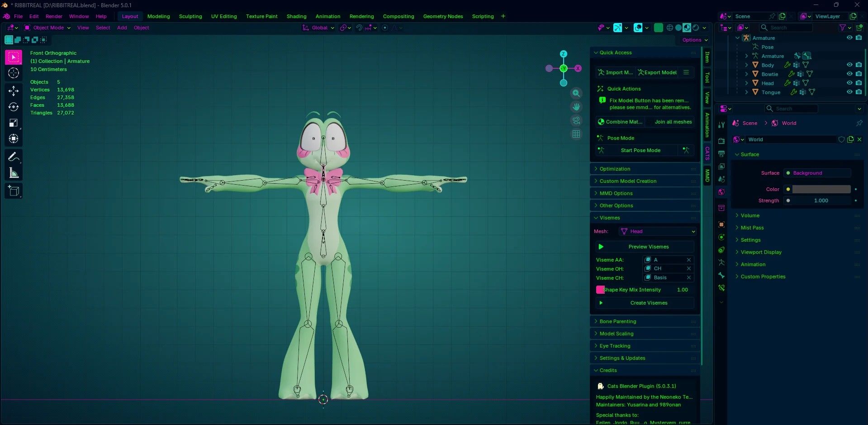Toggle X-ray viewport display
This screenshot has height=425, width=868.
coord(659,28)
